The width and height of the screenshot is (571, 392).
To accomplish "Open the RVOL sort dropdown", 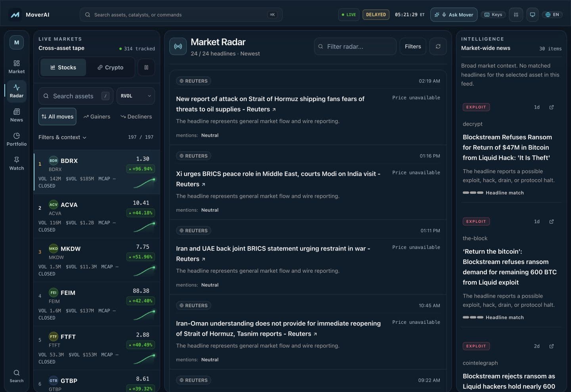I will [x=136, y=96].
